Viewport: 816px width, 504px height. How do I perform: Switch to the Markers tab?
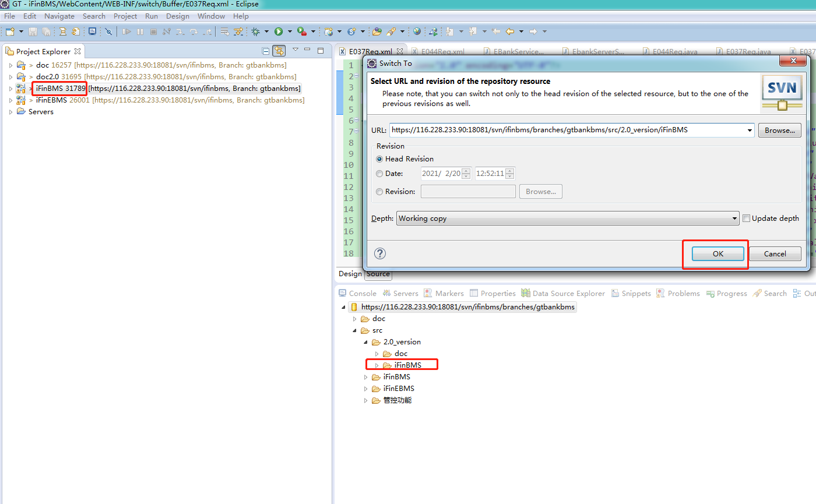pyautogui.click(x=444, y=294)
